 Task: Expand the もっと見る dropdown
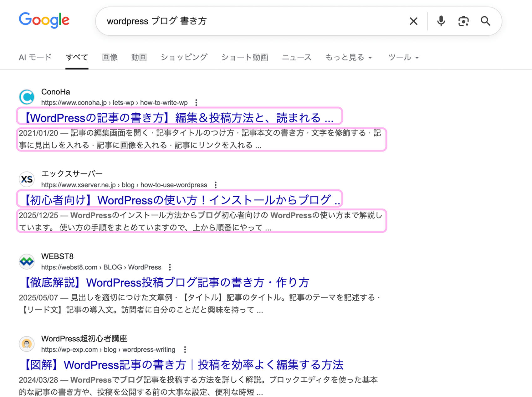click(x=349, y=57)
